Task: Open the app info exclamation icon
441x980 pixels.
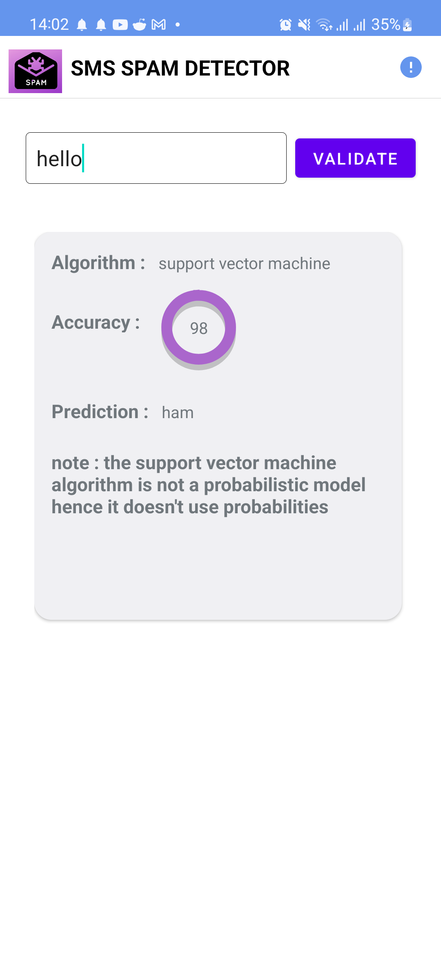Action: 412,67
